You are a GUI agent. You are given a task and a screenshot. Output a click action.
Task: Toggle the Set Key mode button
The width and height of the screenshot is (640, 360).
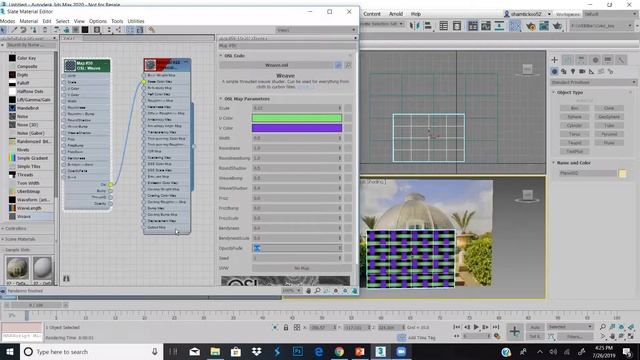(x=535, y=336)
